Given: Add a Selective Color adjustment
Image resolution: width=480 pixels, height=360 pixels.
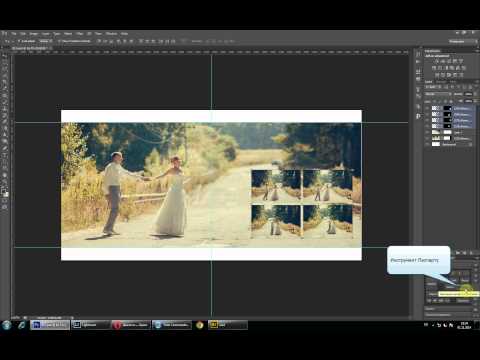Looking at the screenshot, I should click(461, 75).
